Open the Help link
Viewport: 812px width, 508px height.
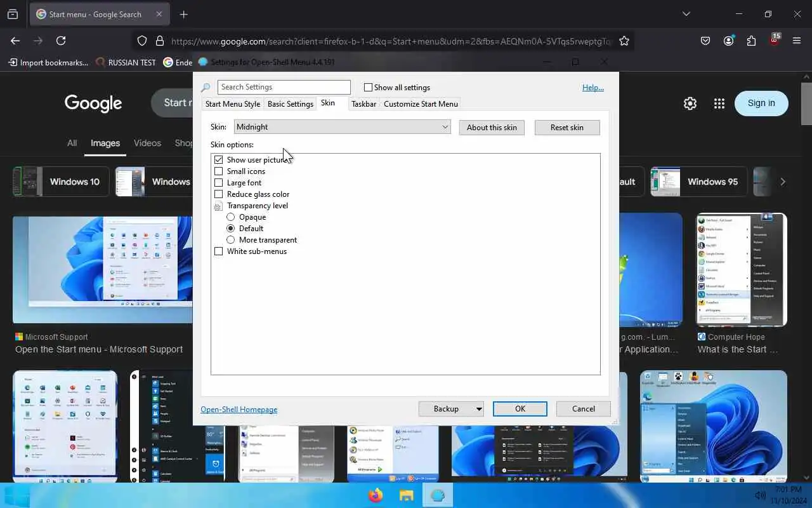click(593, 88)
